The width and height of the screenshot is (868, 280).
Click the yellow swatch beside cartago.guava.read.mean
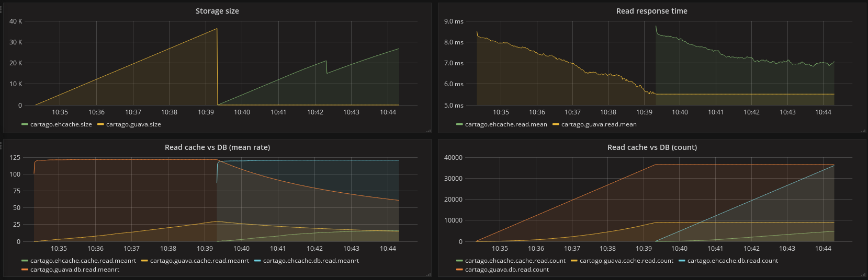tap(556, 124)
